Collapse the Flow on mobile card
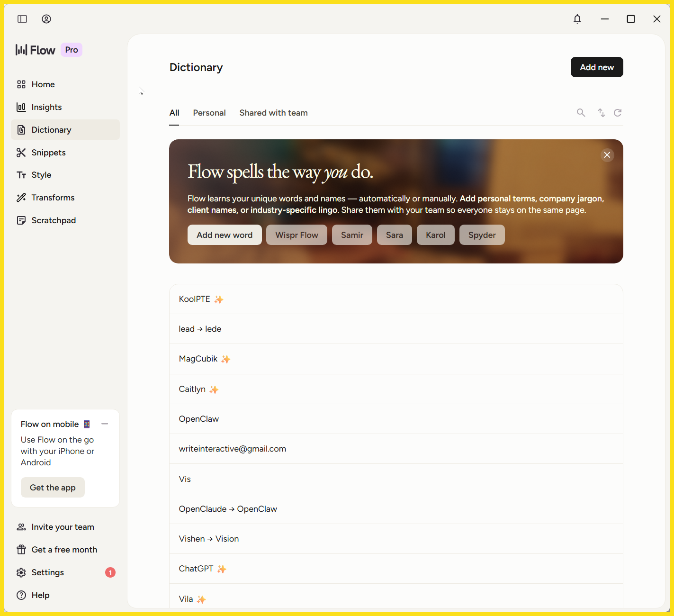Viewport: 674px width, 616px height. click(x=105, y=424)
